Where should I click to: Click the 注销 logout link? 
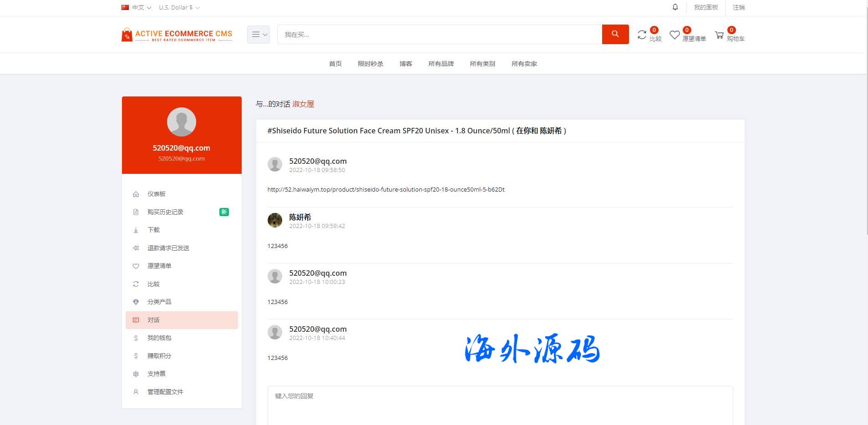(x=738, y=7)
